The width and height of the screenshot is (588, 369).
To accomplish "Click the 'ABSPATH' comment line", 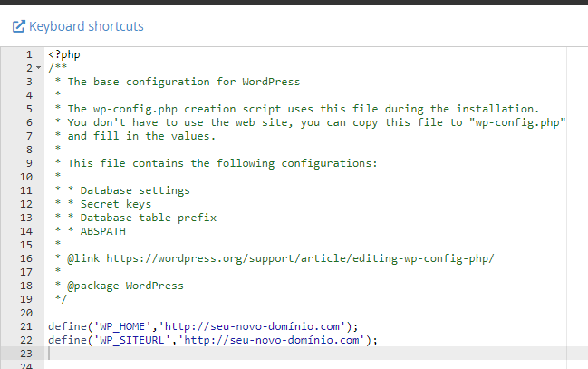I will (90, 231).
